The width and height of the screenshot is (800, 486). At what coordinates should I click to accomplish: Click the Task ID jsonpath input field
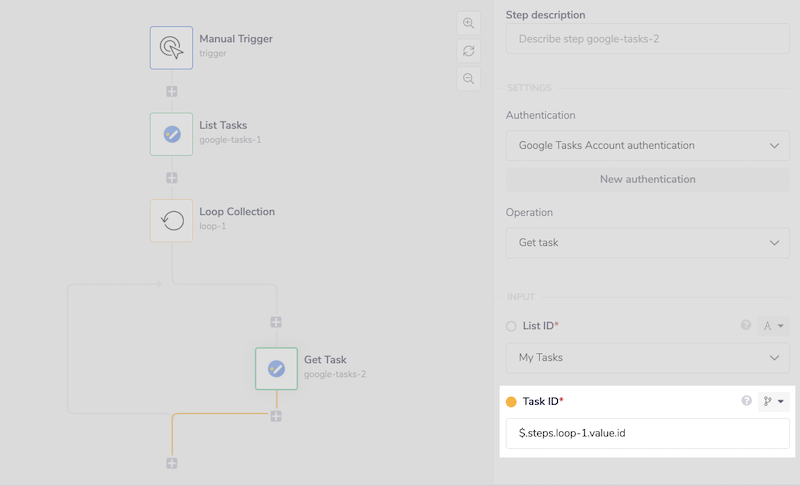click(x=647, y=433)
